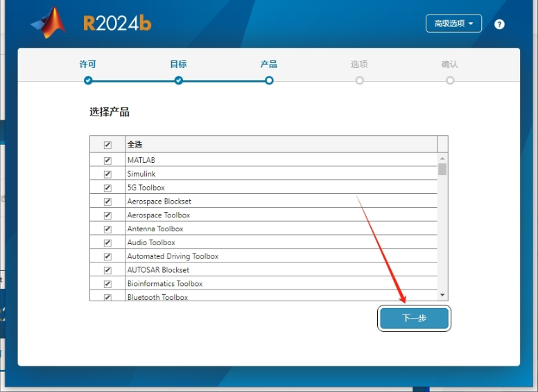Click the Bioinformatics Toolbox product name
This screenshot has width=538, height=392.
(x=165, y=283)
